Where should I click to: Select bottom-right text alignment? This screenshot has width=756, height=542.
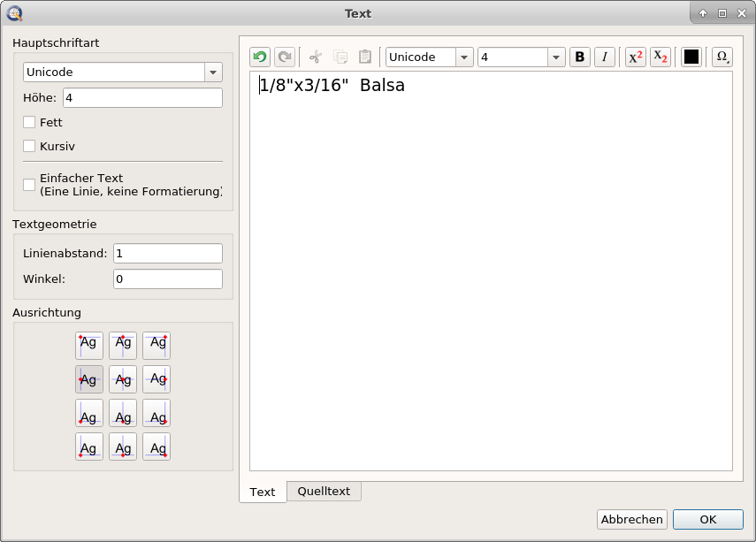157,447
